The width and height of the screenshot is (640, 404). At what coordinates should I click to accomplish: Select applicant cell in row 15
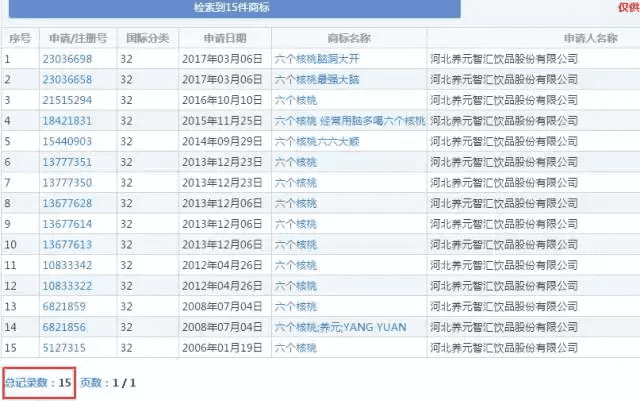click(504, 348)
